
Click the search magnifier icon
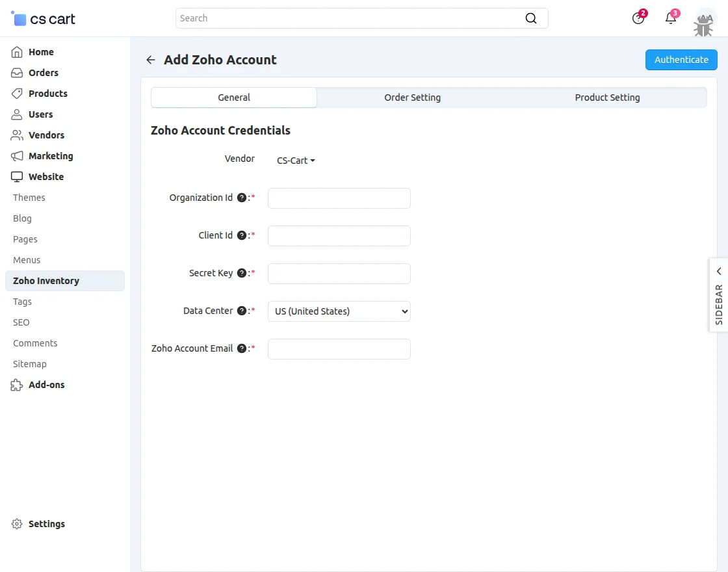click(530, 18)
